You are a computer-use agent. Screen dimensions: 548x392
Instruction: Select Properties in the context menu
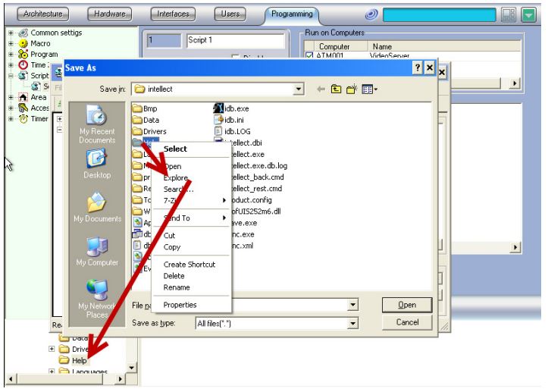coord(180,305)
